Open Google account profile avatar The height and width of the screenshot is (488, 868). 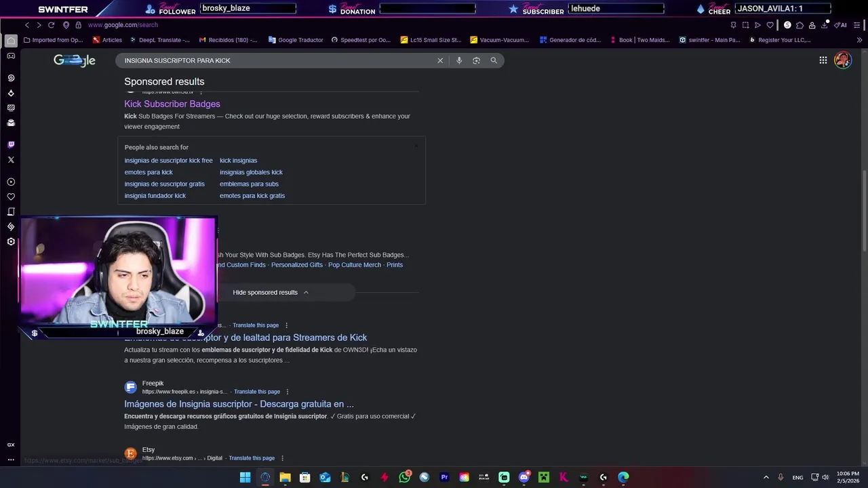(843, 60)
